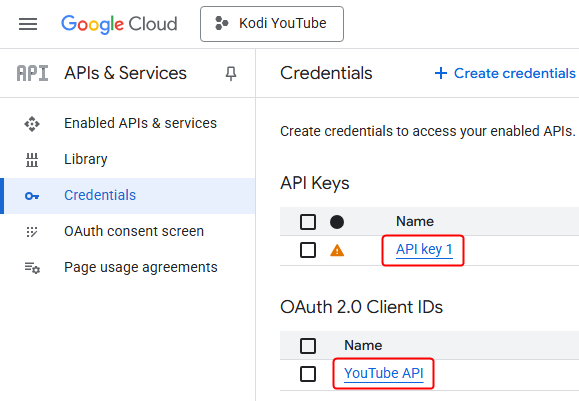Click the Google Cloud logo
The width and height of the screenshot is (579, 401).
point(119,24)
